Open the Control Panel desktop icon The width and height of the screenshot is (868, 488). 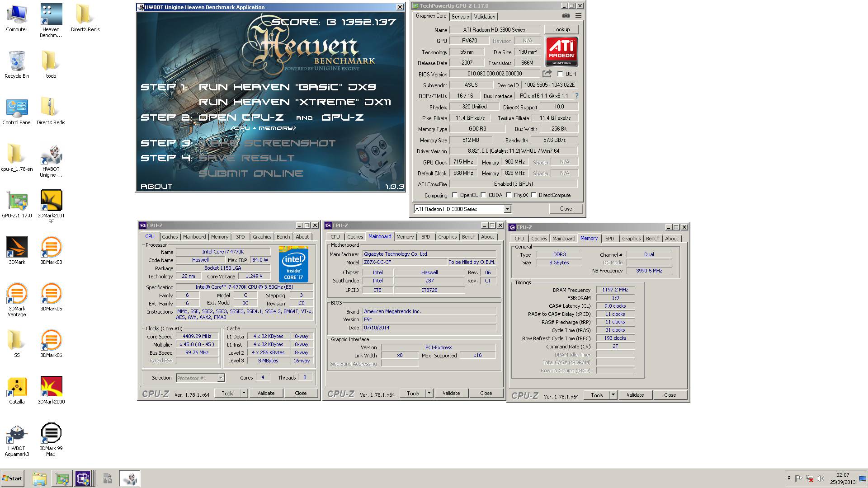[x=17, y=111]
